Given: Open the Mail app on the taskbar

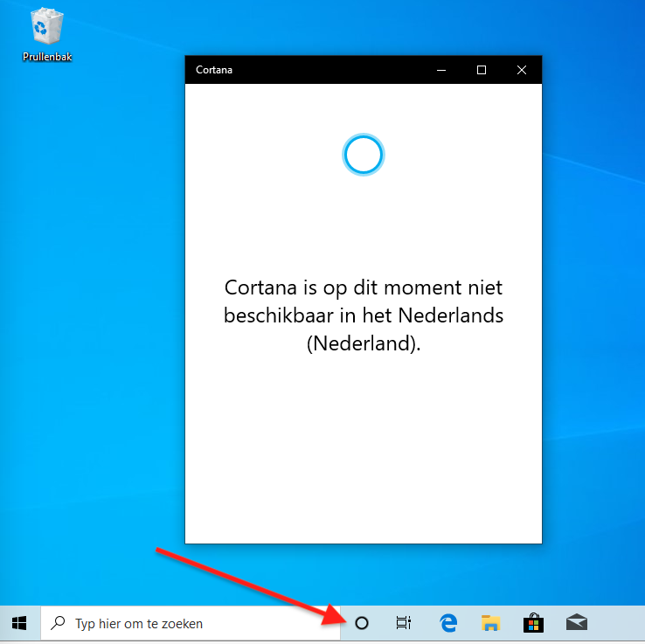Looking at the screenshot, I should click(577, 623).
